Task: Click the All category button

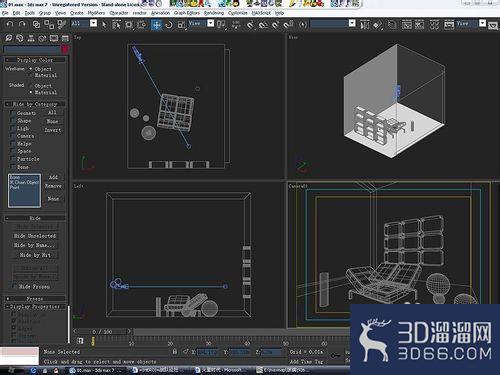Action: (x=53, y=113)
